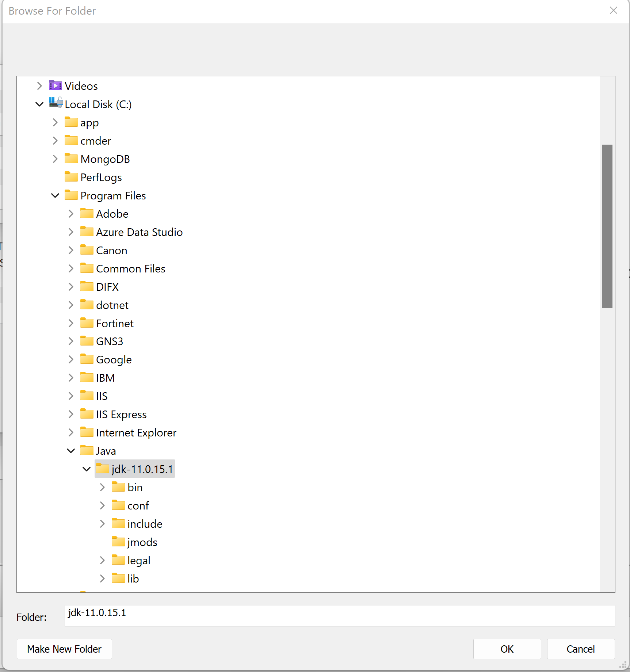The width and height of the screenshot is (630, 672).
Task: Expand the Adobe folder node
Action: tap(71, 214)
